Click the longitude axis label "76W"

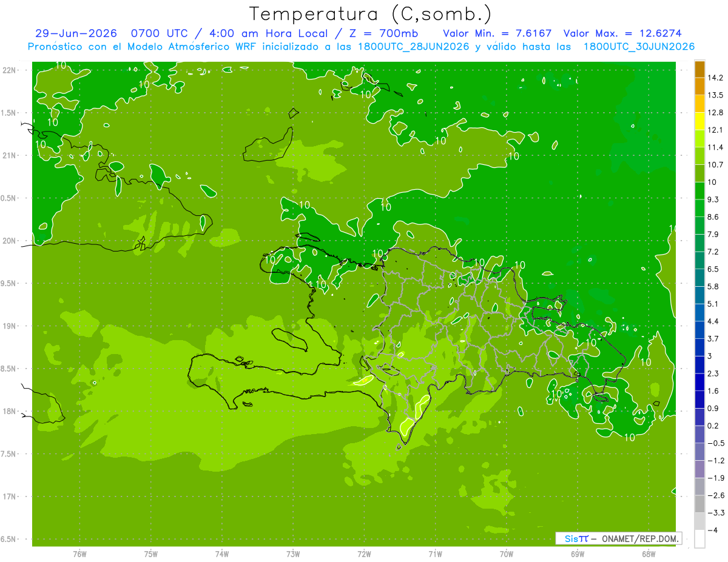click(x=79, y=554)
